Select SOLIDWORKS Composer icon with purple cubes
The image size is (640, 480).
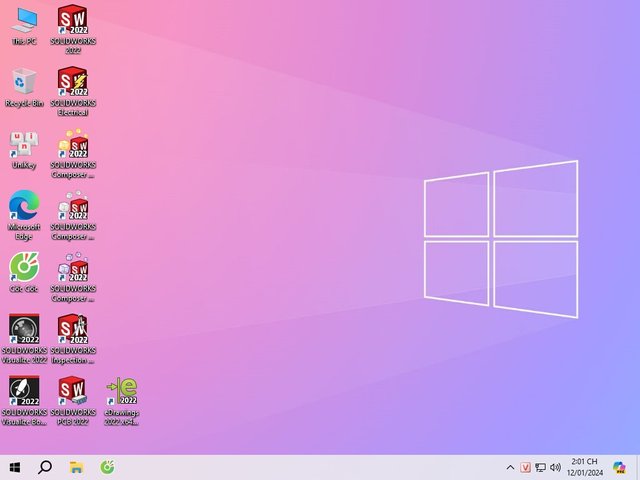[x=73, y=277]
